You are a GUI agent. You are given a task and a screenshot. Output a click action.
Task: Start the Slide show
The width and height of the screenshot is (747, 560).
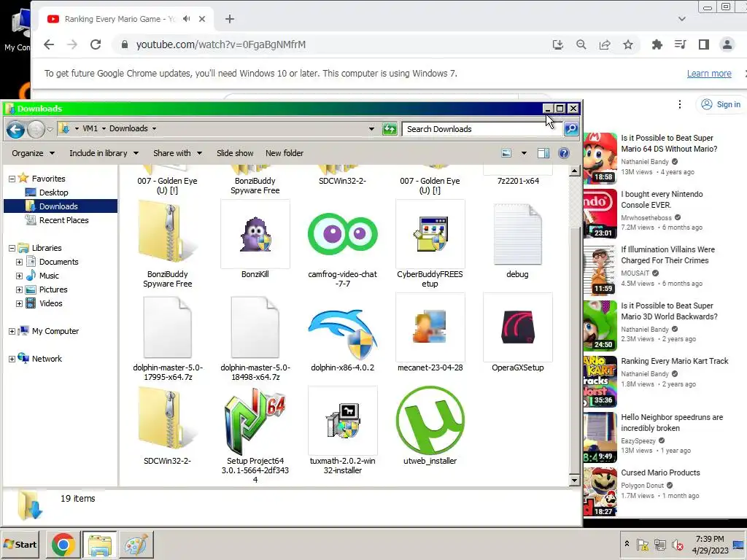235,153
